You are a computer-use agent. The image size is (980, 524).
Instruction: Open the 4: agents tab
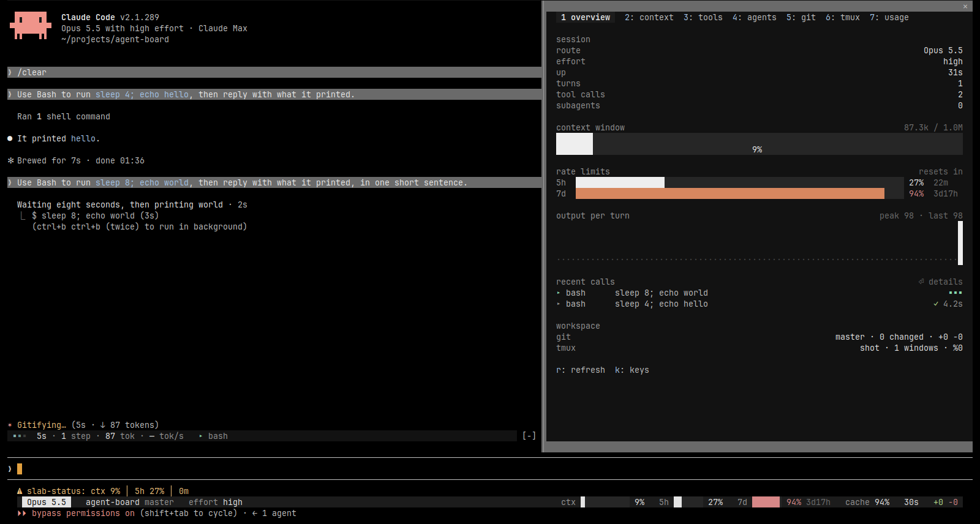pyautogui.click(x=755, y=17)
